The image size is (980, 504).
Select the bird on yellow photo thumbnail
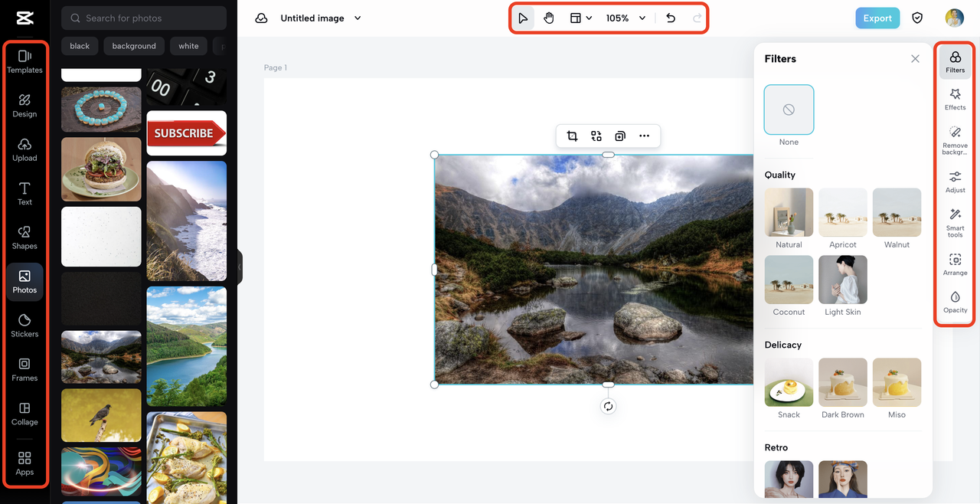pos(101,415)
